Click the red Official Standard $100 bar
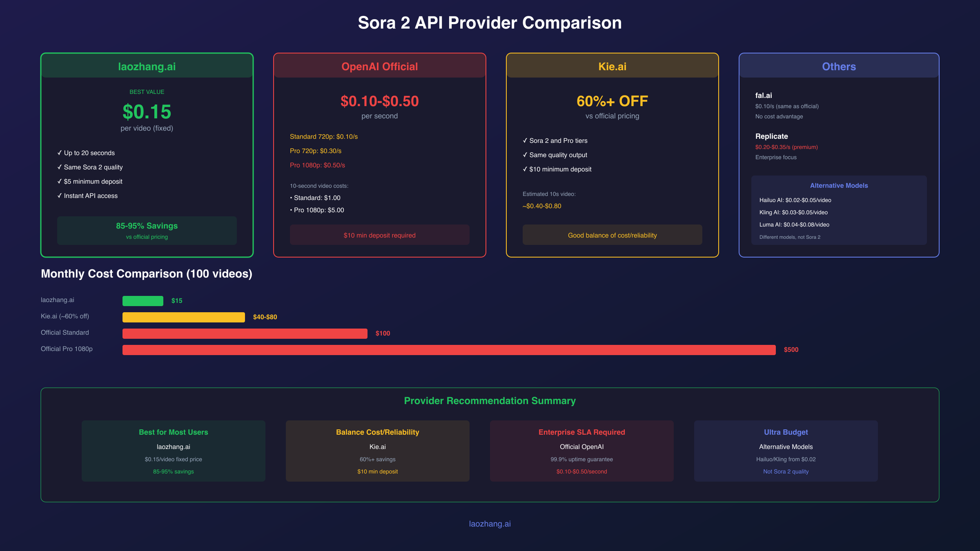This screenshot has height=551, width=980. [245, 333]
